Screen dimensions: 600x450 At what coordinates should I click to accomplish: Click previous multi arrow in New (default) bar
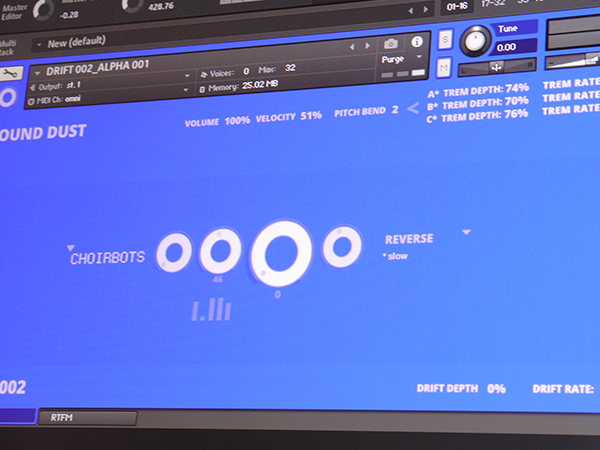(x=411, y=11)
